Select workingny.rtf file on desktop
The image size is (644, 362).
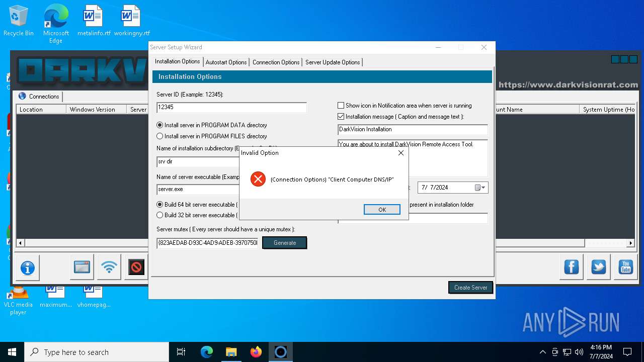pos(132,21)
